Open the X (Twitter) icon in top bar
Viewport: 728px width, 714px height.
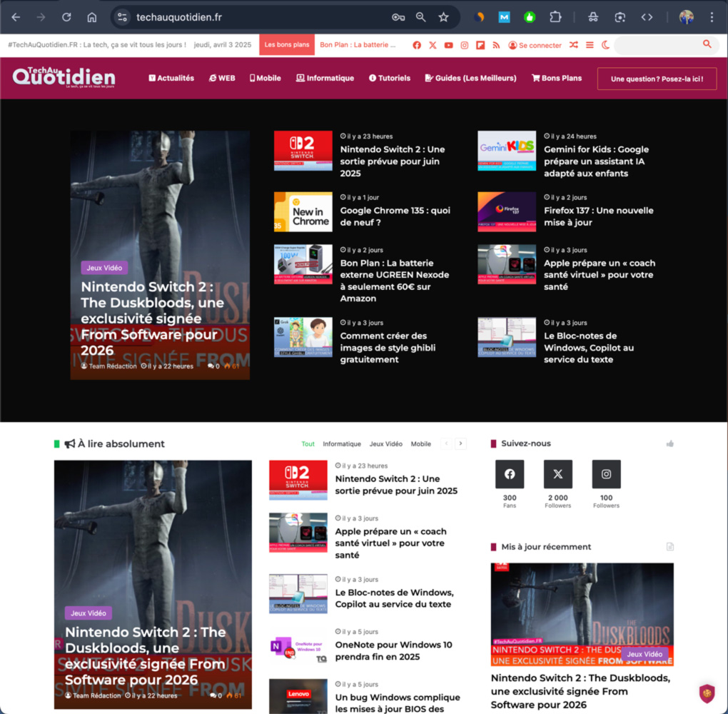[x=433, y=45]
